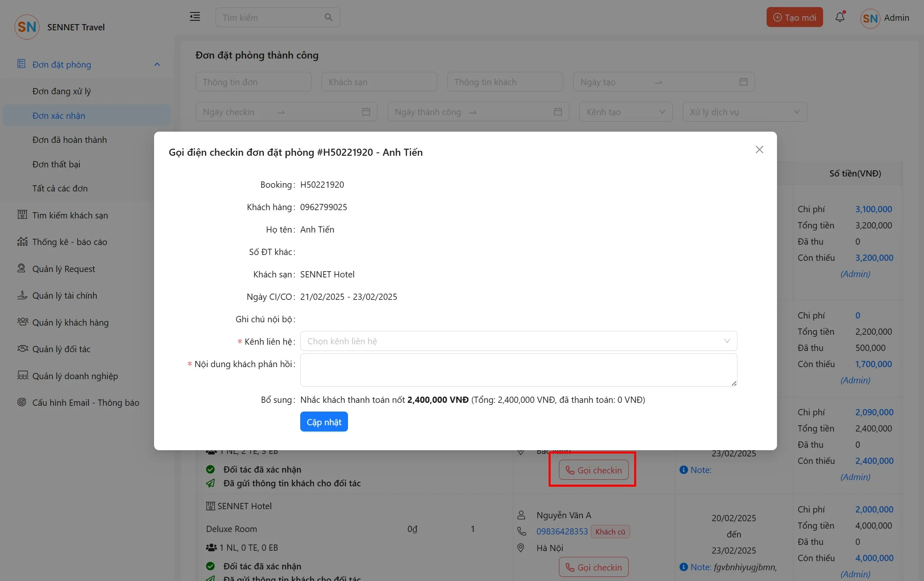Open Tìm kiếm khách sạn menu
The width and height of the screenshot is (924, 581).
pyautogui.click(x=70, y=215)
